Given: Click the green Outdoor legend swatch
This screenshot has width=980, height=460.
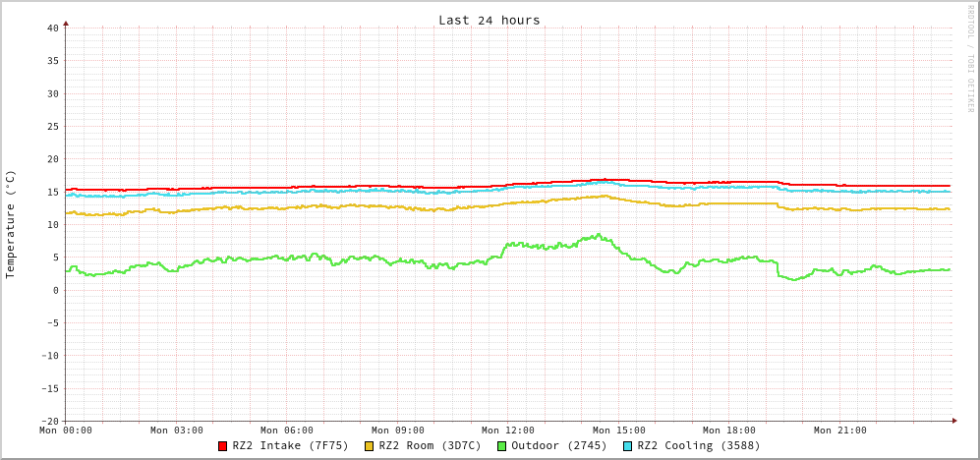Looking at the screenshot, I should 501,446.
